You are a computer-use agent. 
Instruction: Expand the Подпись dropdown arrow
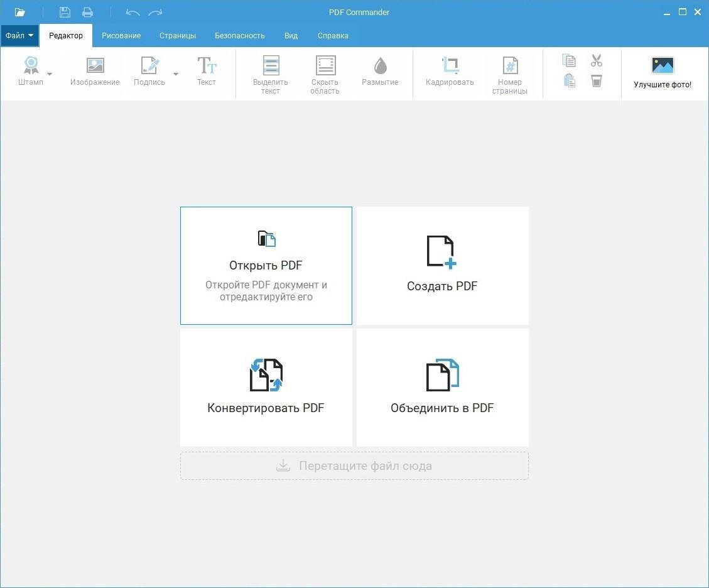tap(176, 73)
